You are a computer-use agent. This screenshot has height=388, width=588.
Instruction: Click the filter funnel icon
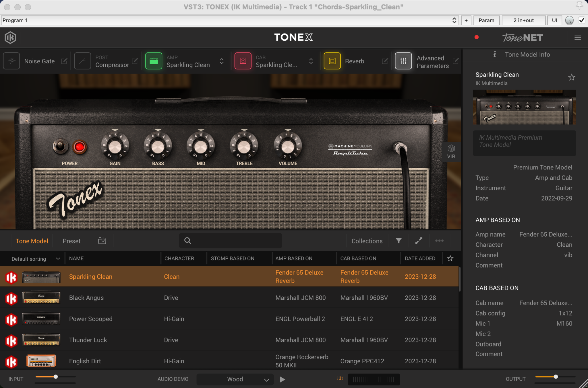pos(399,241)
